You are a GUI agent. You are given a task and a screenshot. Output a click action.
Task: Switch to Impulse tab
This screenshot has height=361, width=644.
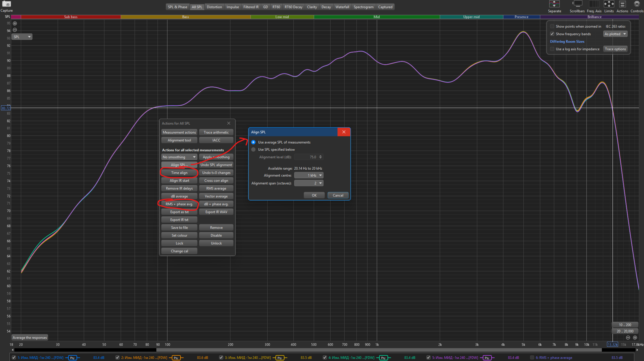(232, 7)
